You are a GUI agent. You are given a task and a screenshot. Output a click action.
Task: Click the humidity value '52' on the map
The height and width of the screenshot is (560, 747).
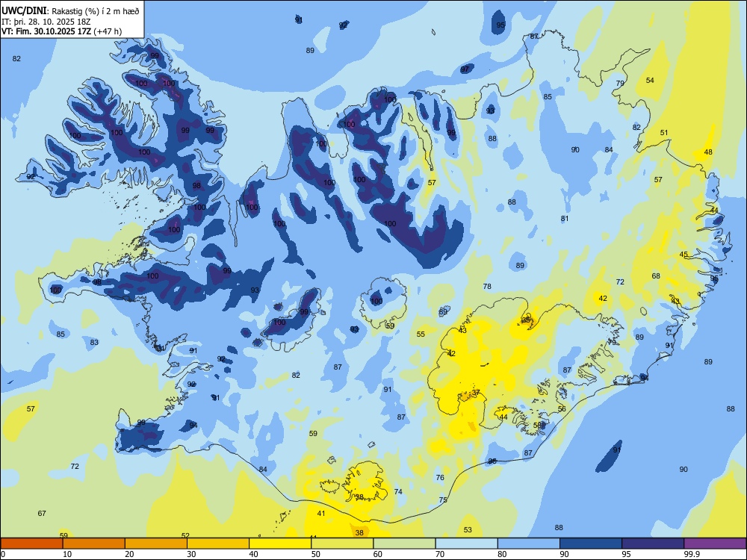(x=185, y=535)
